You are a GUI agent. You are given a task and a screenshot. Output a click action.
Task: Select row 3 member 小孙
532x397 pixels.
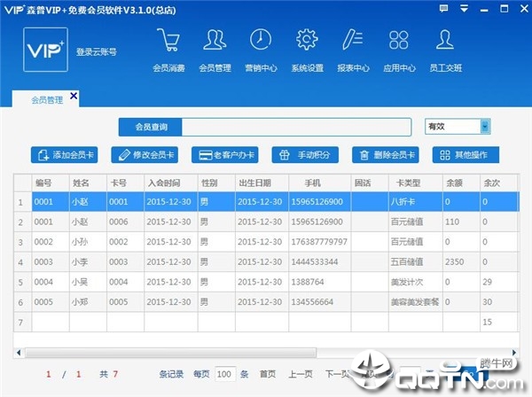tap(266, 242)
